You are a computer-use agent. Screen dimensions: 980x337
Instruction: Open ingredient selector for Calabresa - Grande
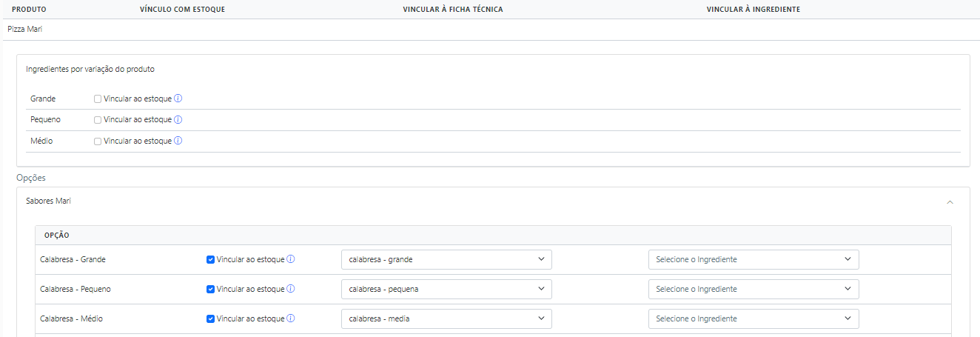[x=754, y=259]
